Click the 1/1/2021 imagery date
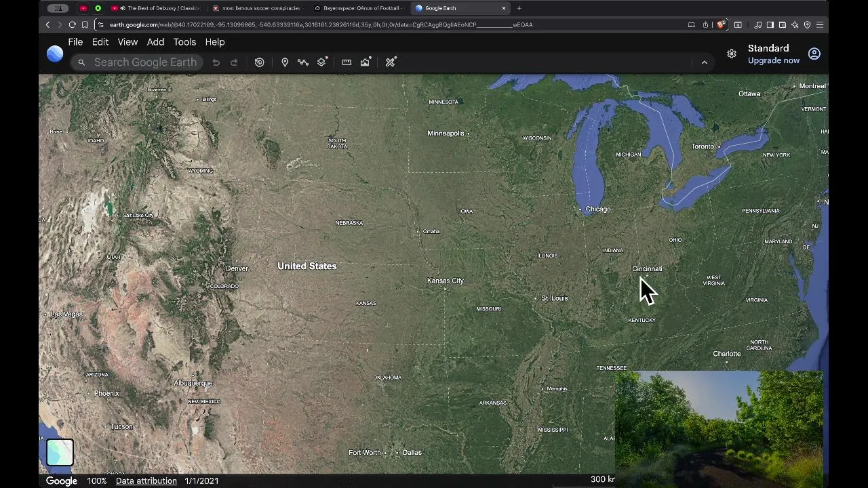The width and height of the screenshot is (868, 488). coord(201,481)
